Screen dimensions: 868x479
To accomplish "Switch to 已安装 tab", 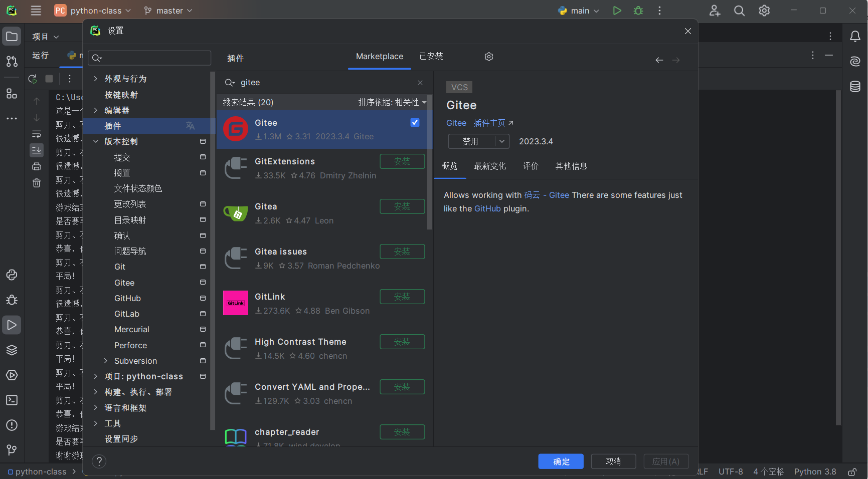I will [431, 57].
